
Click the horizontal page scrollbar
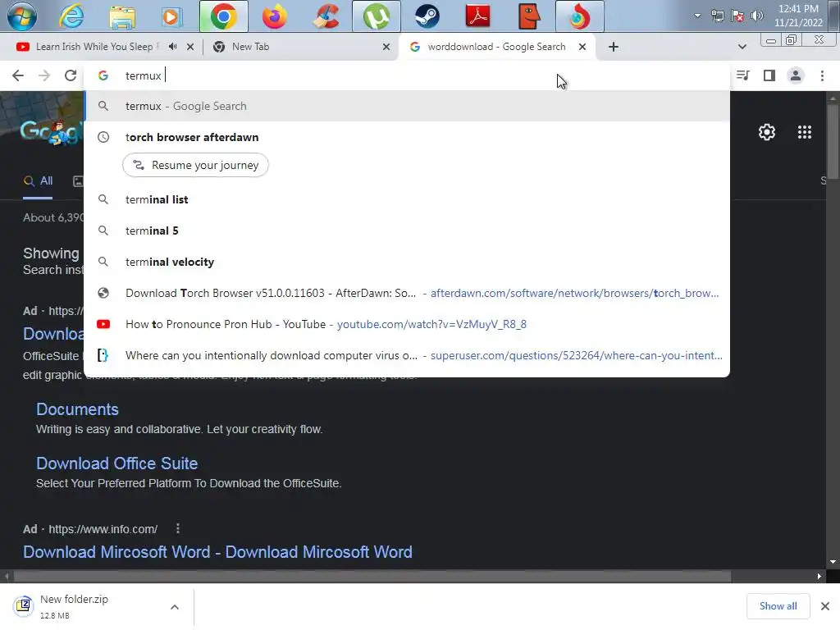[372, 577]
